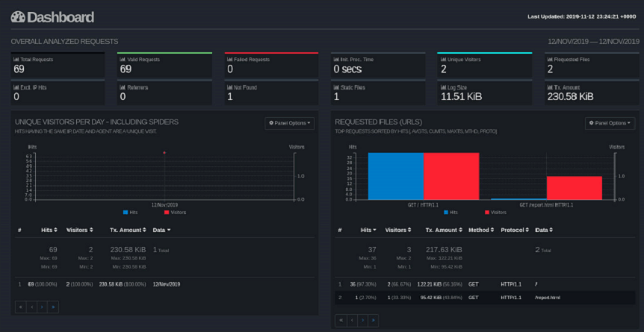Click the Total Requests bar-chart icon
The height and width of the screenshot is (332, 644).
tap(16, 59)
